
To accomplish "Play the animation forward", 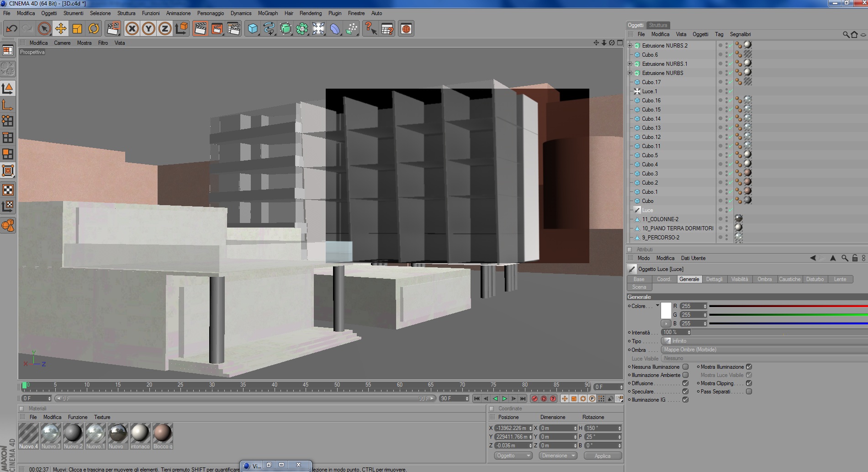I will pyautogui.click(x=505, y=399).
